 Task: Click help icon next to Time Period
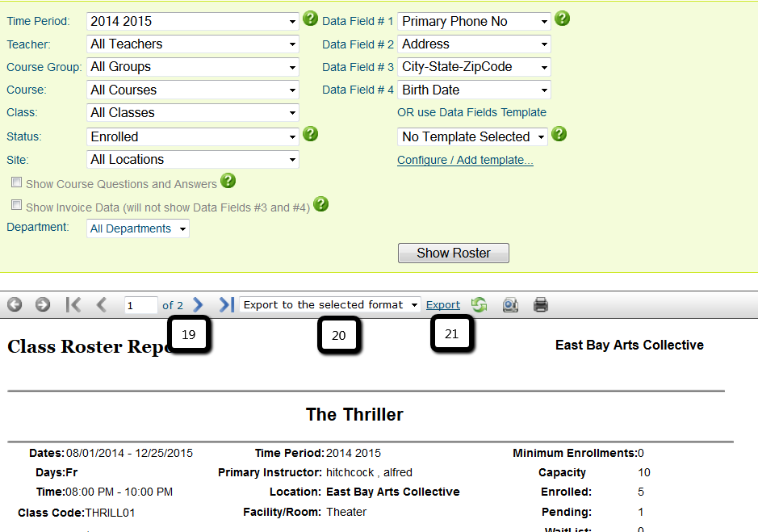pos(310,19)
